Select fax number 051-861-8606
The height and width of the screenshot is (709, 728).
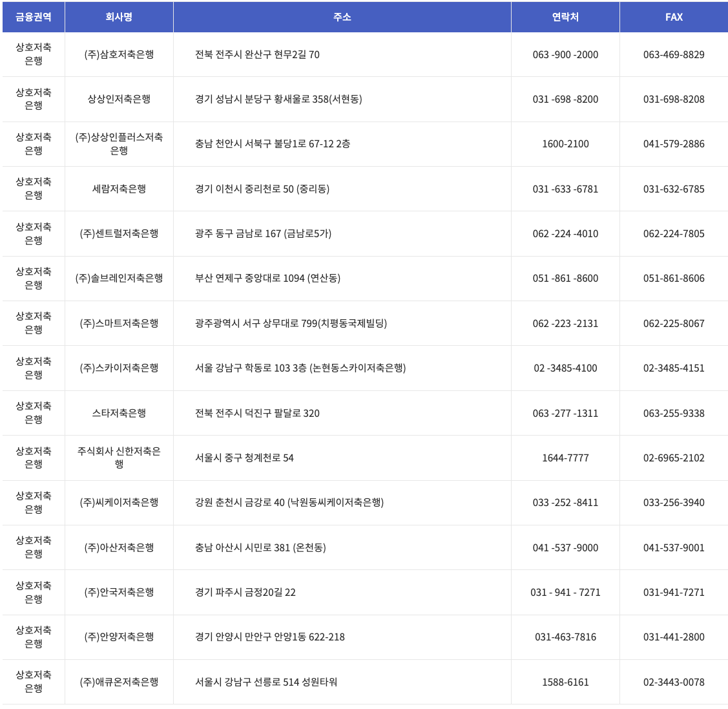pyautogui.click(x=674, y=278)
